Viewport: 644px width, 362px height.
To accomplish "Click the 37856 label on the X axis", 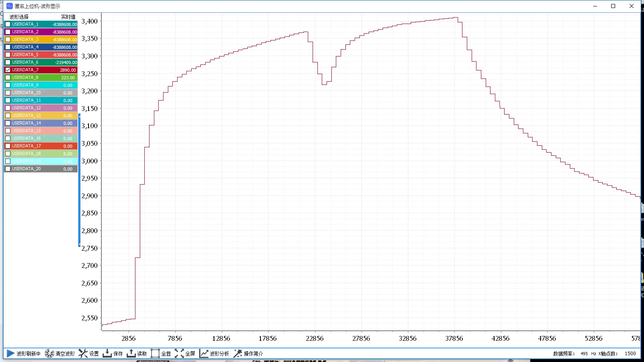I will click(454, 338).
